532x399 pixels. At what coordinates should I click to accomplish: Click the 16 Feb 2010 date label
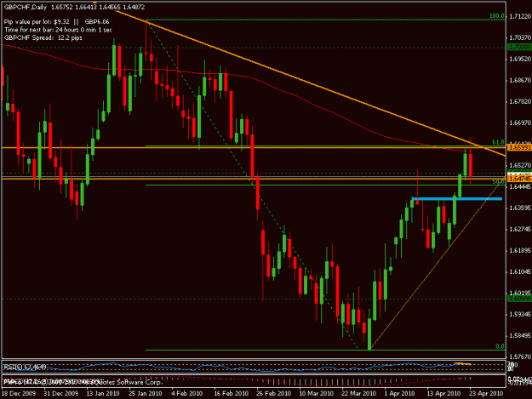231,393
